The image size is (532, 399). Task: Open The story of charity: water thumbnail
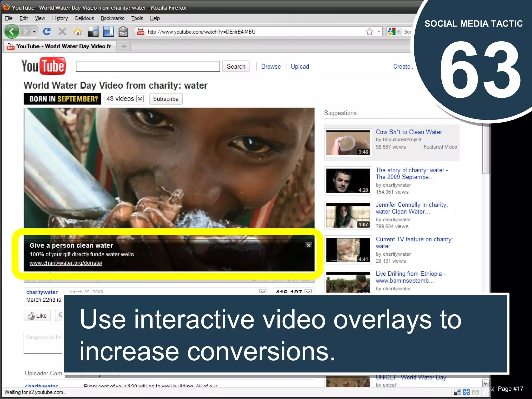tap(348, 181)
